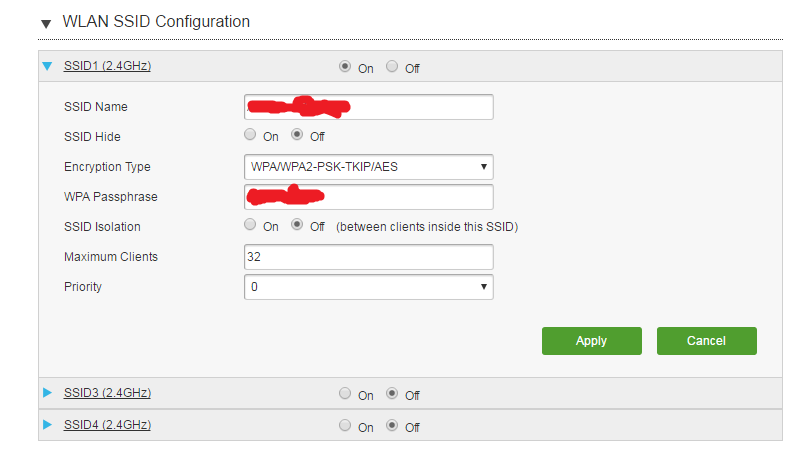Enable SSID Isolation with On radio

[x=250, y=225]
